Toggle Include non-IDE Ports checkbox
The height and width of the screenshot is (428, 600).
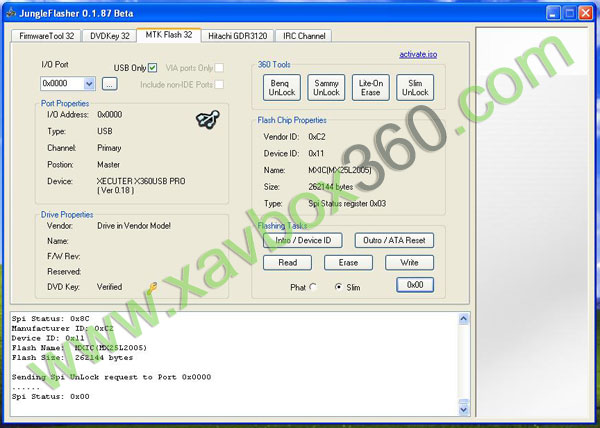219,85
